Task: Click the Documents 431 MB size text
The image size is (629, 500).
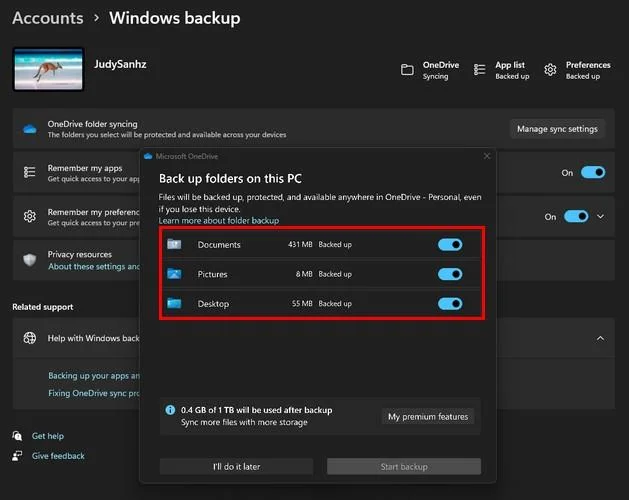Action: point(300,244)
